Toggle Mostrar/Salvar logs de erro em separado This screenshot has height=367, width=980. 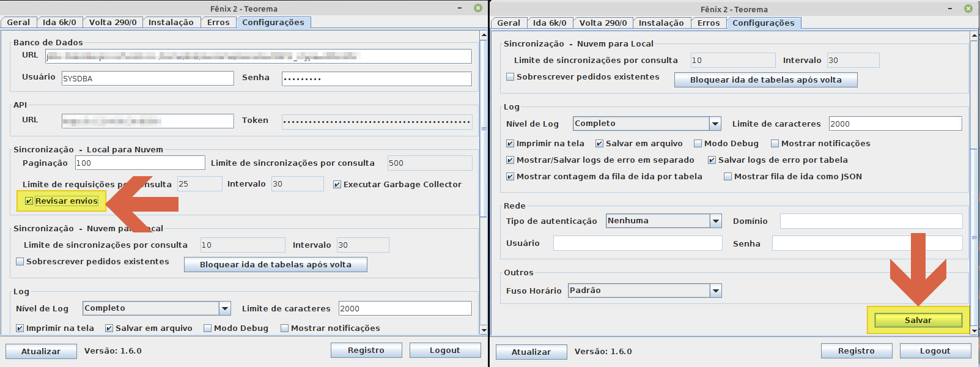pos(510,160)
